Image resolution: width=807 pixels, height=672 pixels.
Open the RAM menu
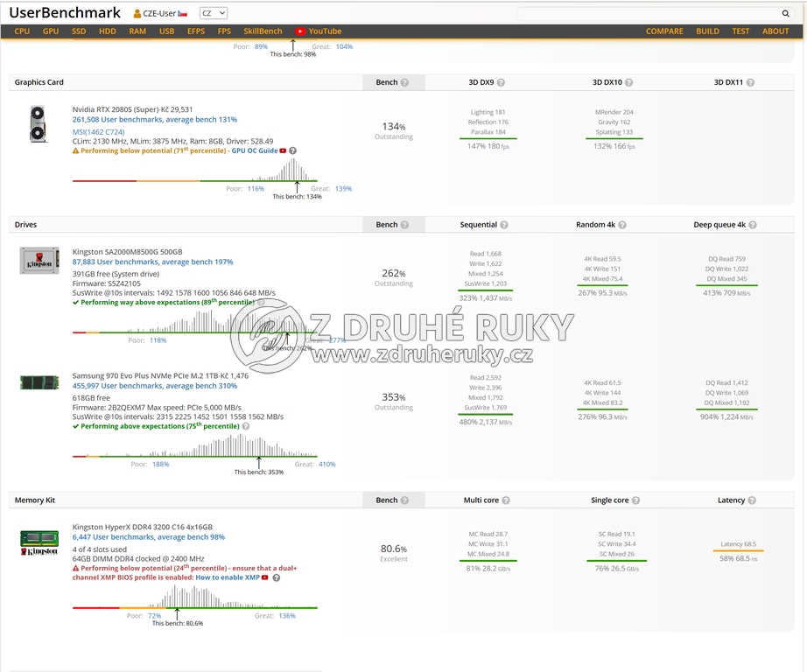click(137, 31)
